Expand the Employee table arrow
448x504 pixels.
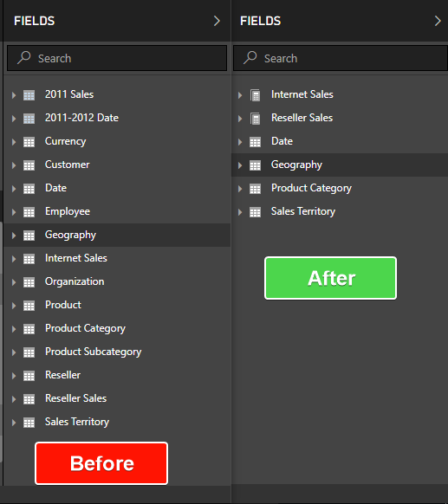click(x=14, y=212)
